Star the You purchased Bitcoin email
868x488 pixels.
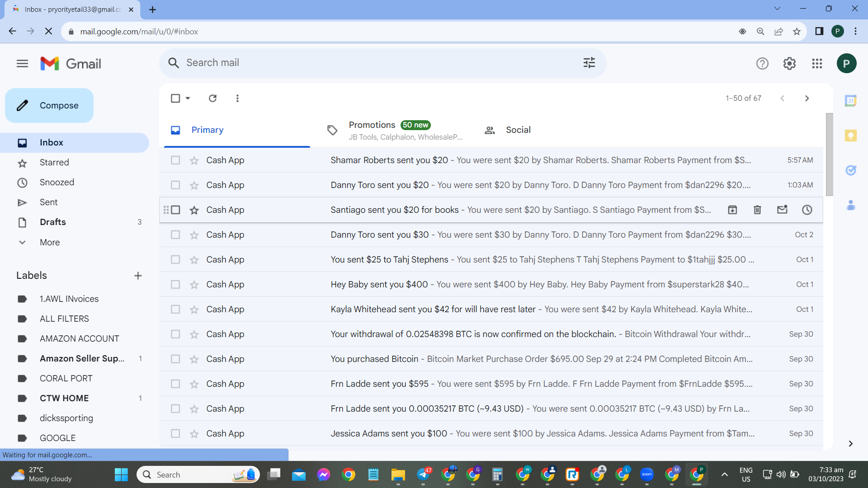pos(194,359)
